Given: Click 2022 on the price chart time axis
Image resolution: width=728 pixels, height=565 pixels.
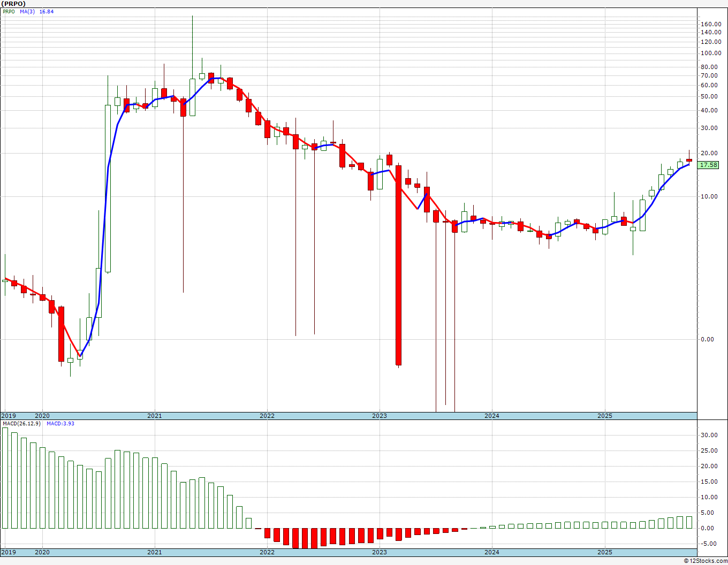Looking at the screenshot, I should pyautogui.click(x=267, y=416).
